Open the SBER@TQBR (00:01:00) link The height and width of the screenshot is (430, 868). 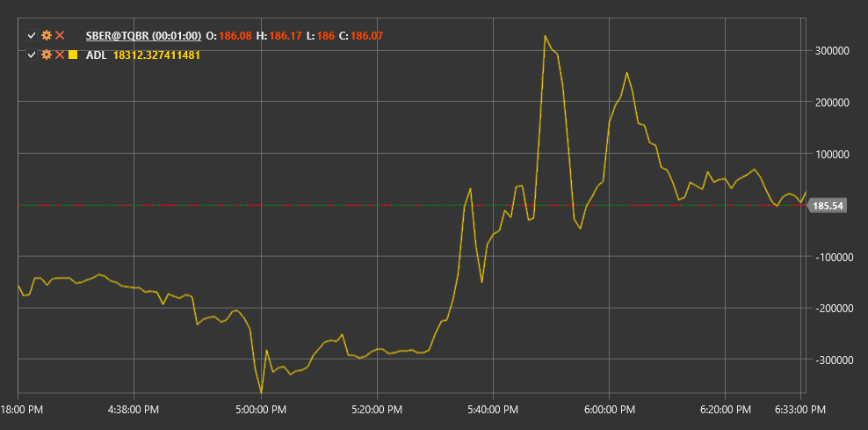pos(143,36)
